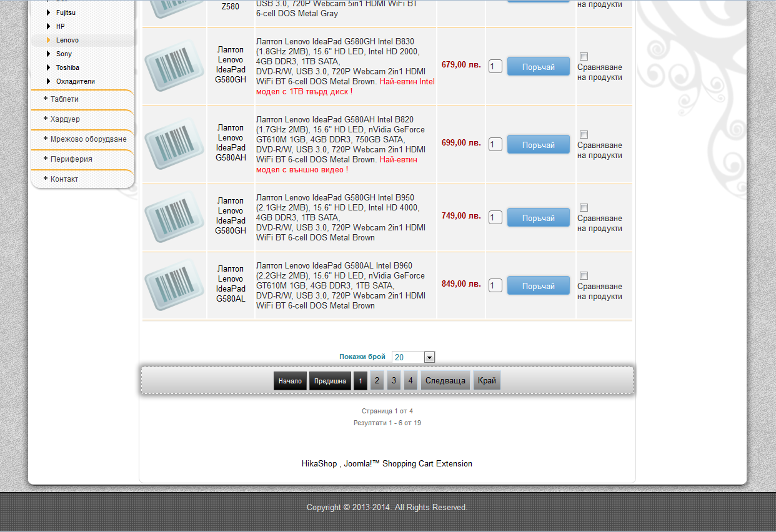Image resolution: width=776 pixels, height=532 pixels.
Task: Click the arrow icon beside Охладители
Action: point(49,81)
